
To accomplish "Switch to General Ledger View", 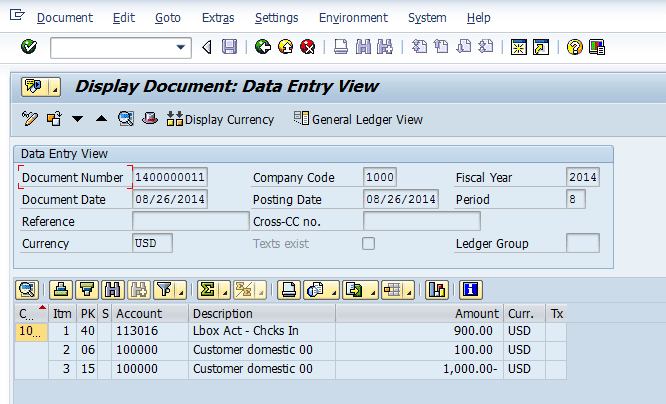I will pos(358,119).
